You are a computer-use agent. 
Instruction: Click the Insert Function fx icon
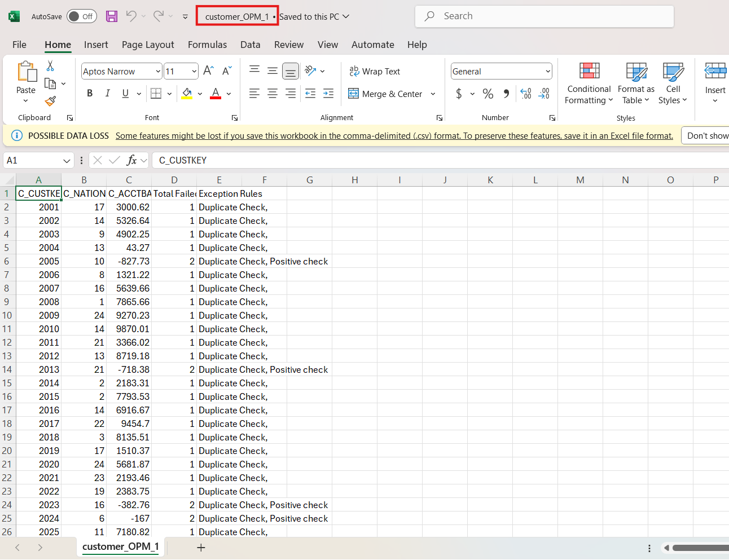point(131,161)
